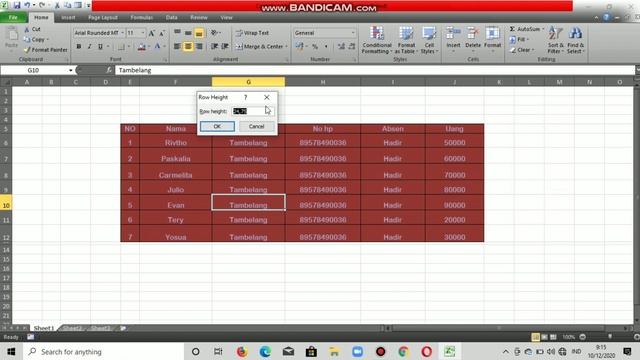Switch to the Insert tab
This screenshot has width=640, height=360.
[x=68, y=18]
